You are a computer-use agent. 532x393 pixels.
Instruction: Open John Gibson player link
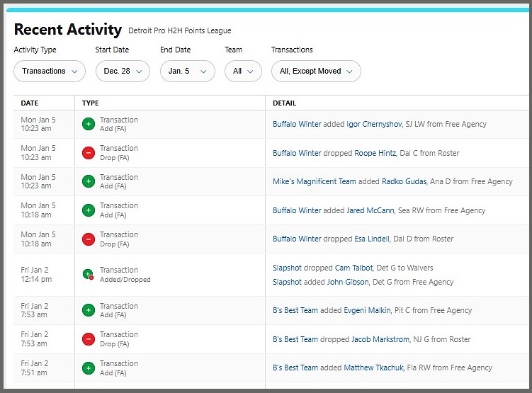[x=346, y=282]
